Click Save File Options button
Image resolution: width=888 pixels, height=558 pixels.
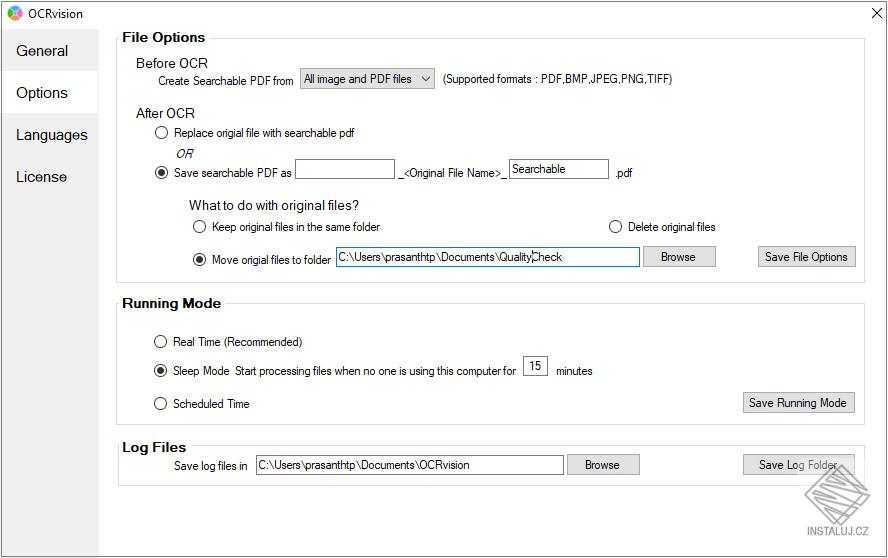806,257
